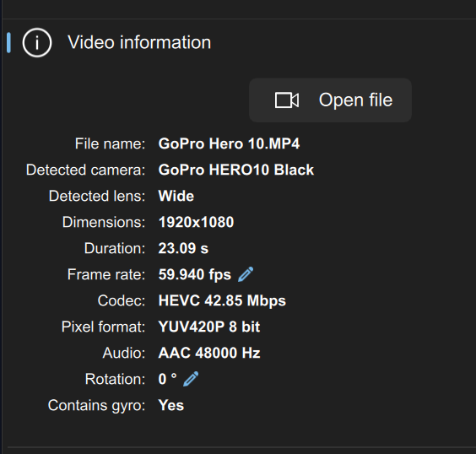
Task: Click the Open file button
Action: click(330, 100)
